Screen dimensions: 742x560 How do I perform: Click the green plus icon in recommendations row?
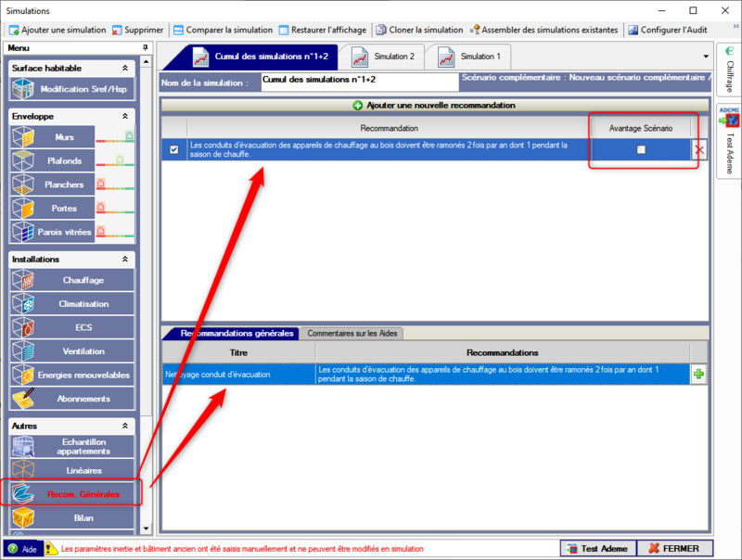(697, 375)
